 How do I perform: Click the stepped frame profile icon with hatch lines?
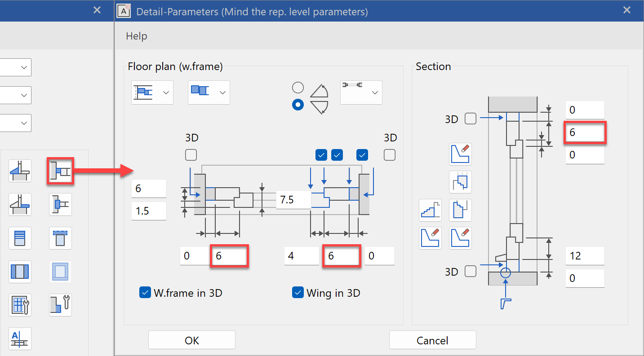coord(460,182)
